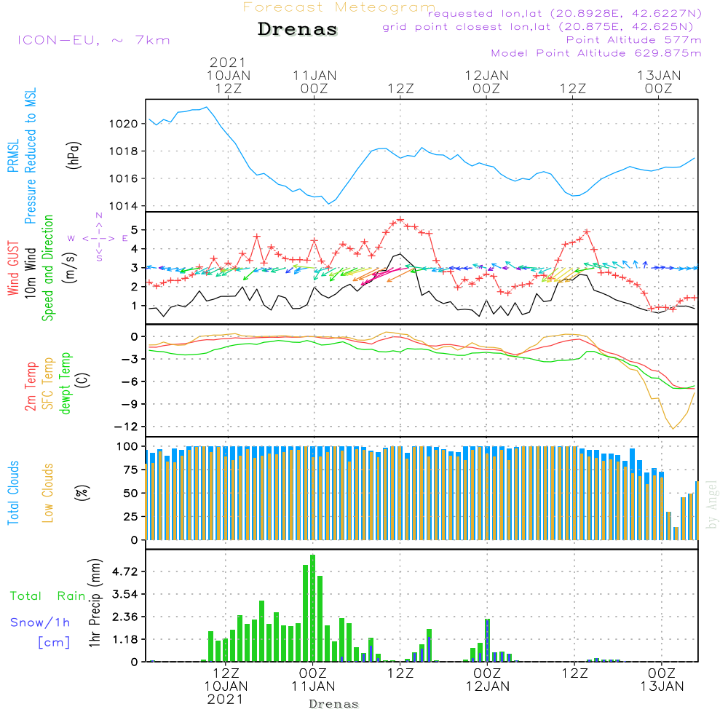Select the Model Point Altitude text
The height and width of the screenshot is (728, 728).
click(596, 53)
